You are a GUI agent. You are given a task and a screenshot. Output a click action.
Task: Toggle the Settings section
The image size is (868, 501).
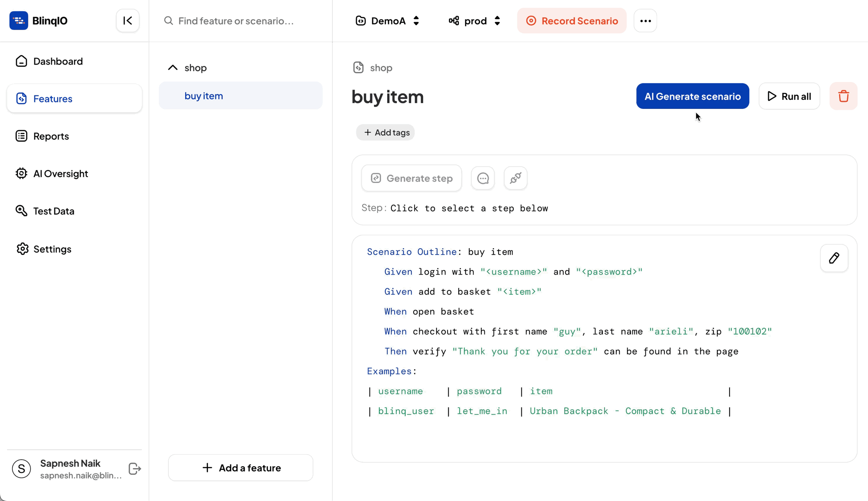pyautogui.click(x=53, y=249)
